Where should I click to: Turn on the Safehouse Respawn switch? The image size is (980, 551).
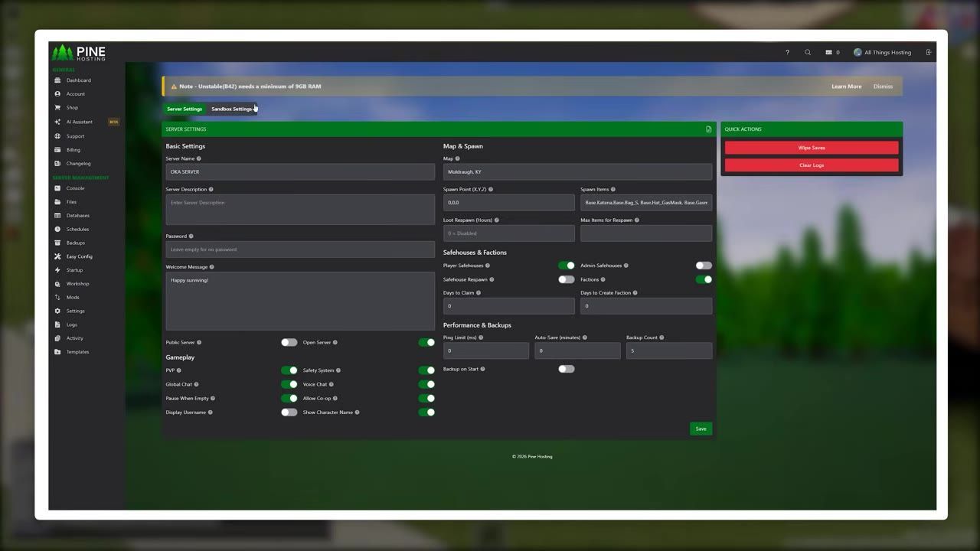click(567, 279)
